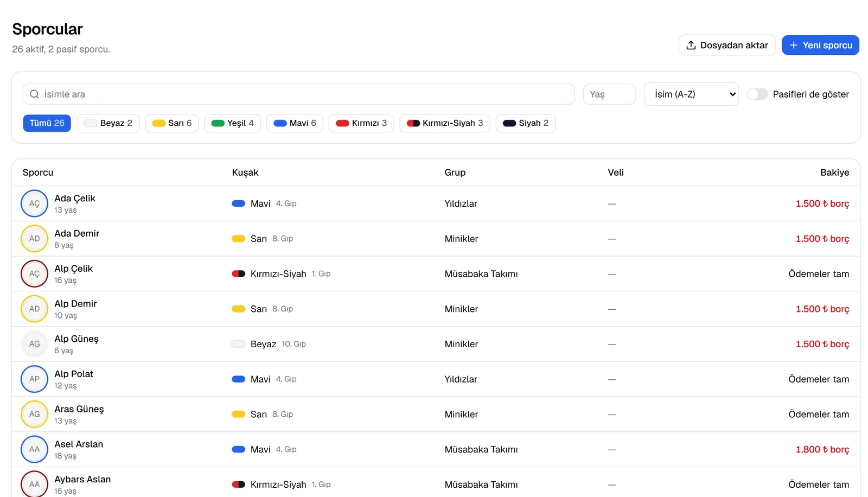Open Alp Demir's AD avatar
Image resolution: width=868 pixels, height=497 pixels.
(x=34, y=309)
